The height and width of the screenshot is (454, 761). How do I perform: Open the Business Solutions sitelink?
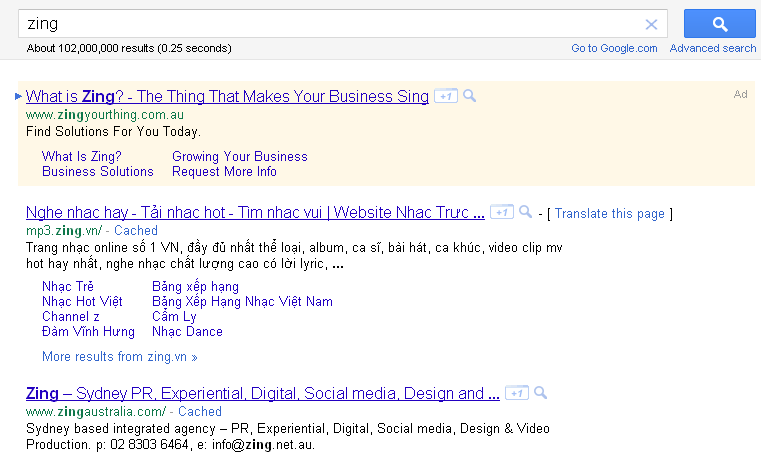coord(98,171)
